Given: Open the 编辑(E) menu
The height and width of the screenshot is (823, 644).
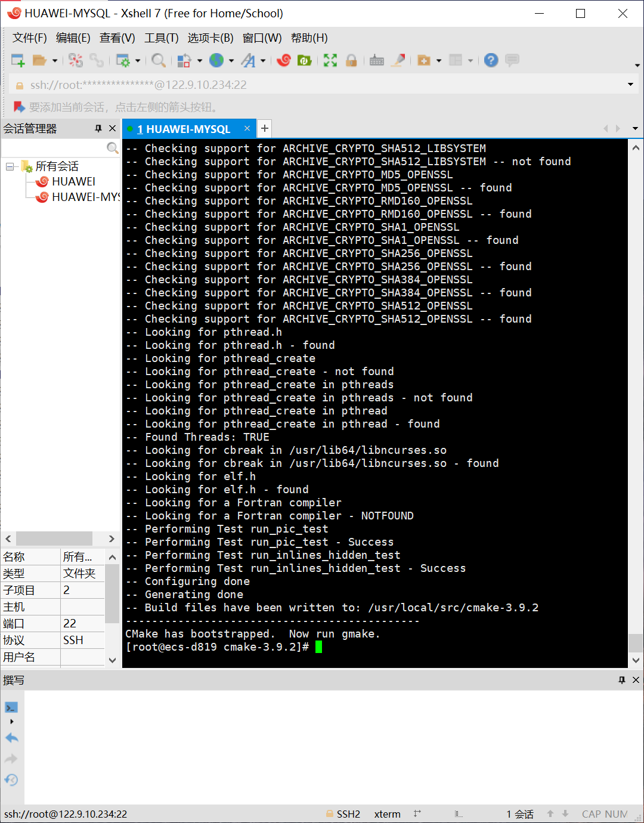Looking at the screenshot, I should pos(73,38).
